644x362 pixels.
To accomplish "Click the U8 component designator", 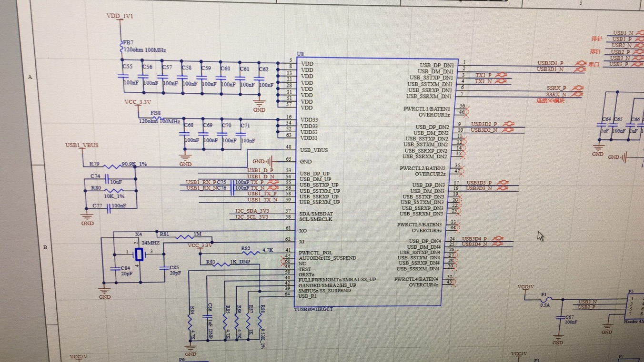I will (x=300, y=54).
